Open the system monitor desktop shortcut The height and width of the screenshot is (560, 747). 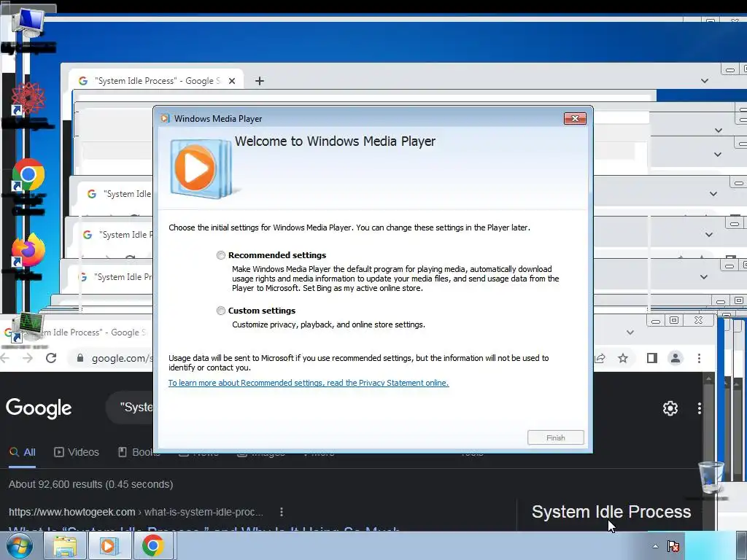click(28, 327)
